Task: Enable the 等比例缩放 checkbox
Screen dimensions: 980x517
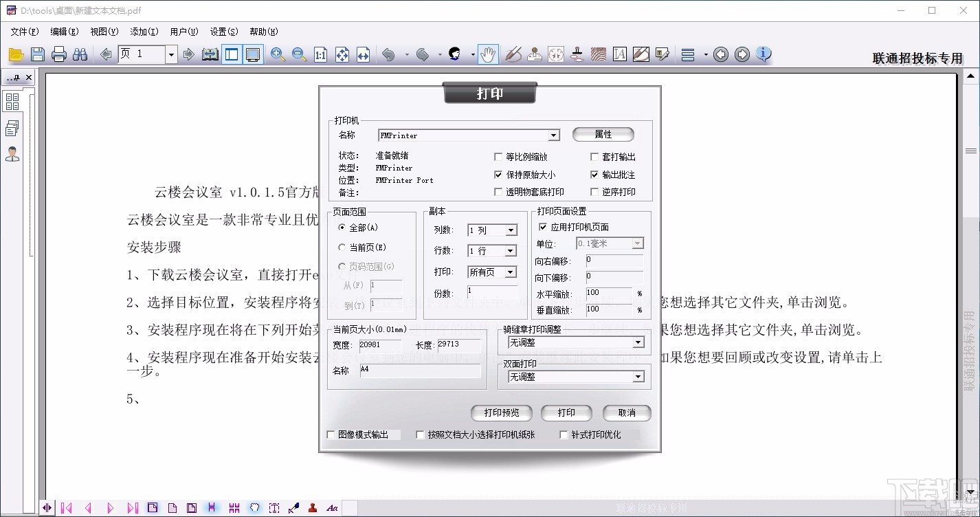Action: coord(499,157)
